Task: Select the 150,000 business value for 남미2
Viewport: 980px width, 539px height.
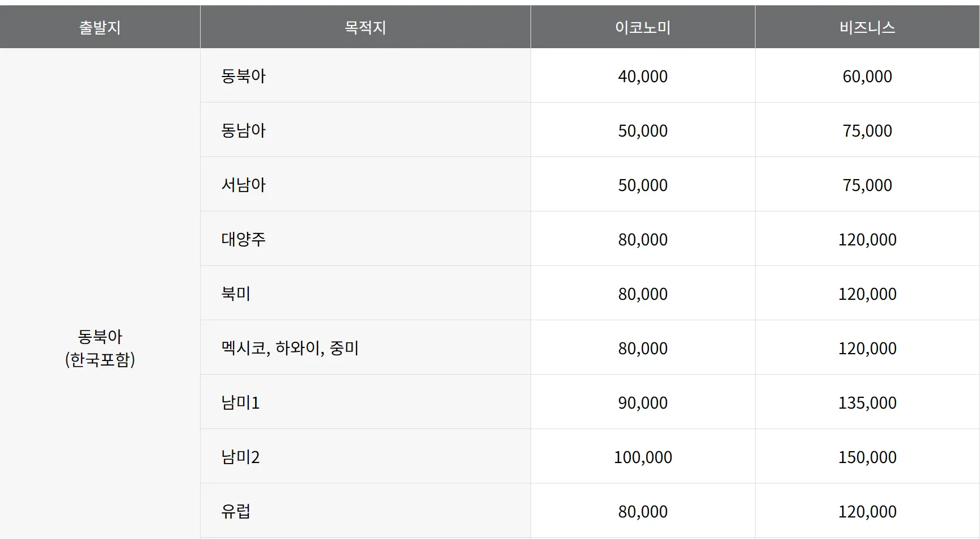Action: 867,457
